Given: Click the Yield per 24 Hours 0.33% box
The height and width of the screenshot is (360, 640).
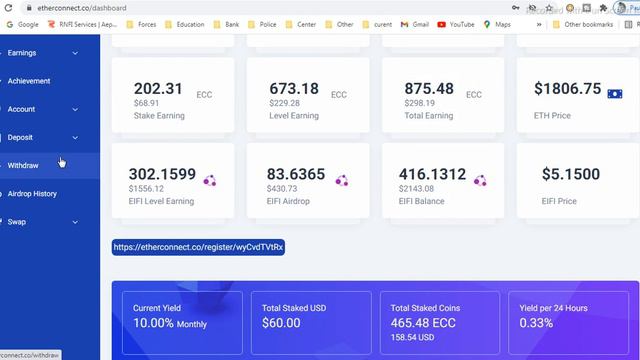Looking at the screenshot, I should (569, 322).
